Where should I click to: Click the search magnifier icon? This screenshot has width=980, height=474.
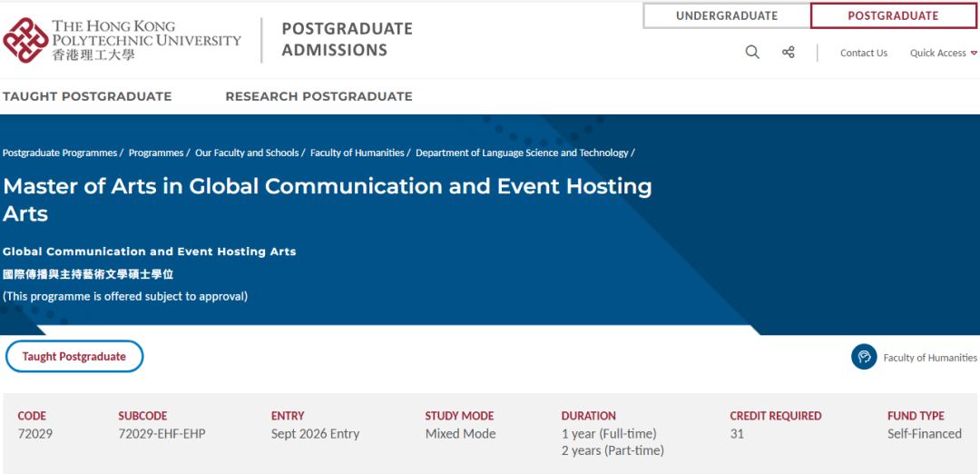[752, 53]
